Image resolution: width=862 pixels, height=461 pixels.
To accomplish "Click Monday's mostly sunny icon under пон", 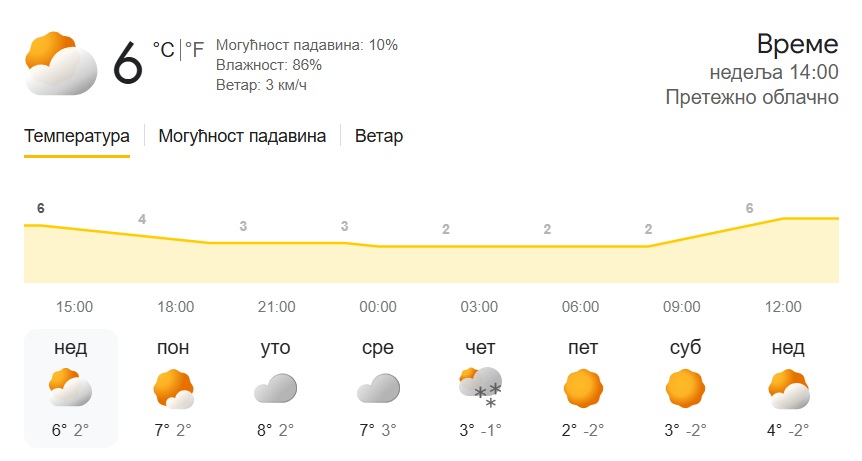I will tap(173, 389).
